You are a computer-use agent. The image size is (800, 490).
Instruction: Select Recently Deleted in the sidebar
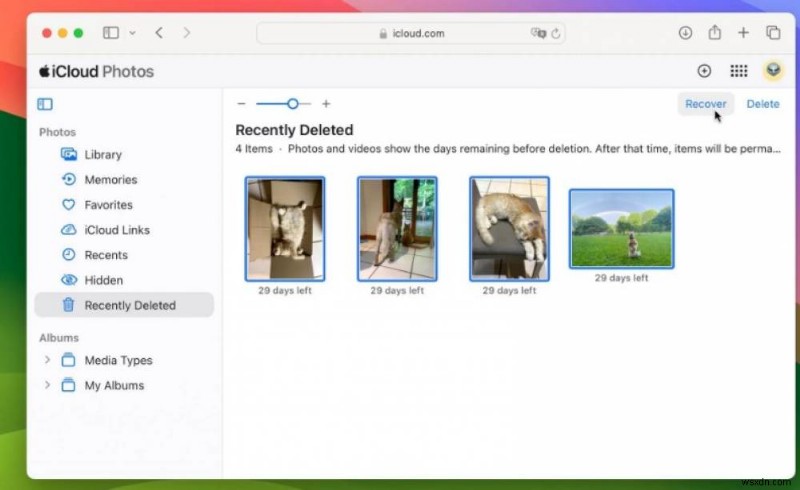pos(124,305)
